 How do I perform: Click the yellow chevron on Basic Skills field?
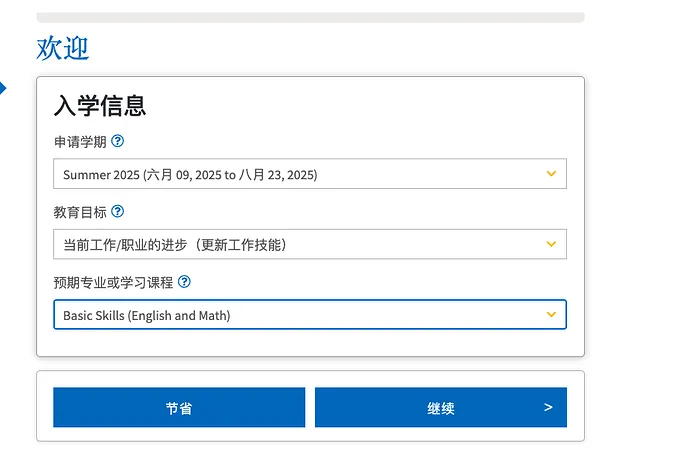tap(551, 315)
